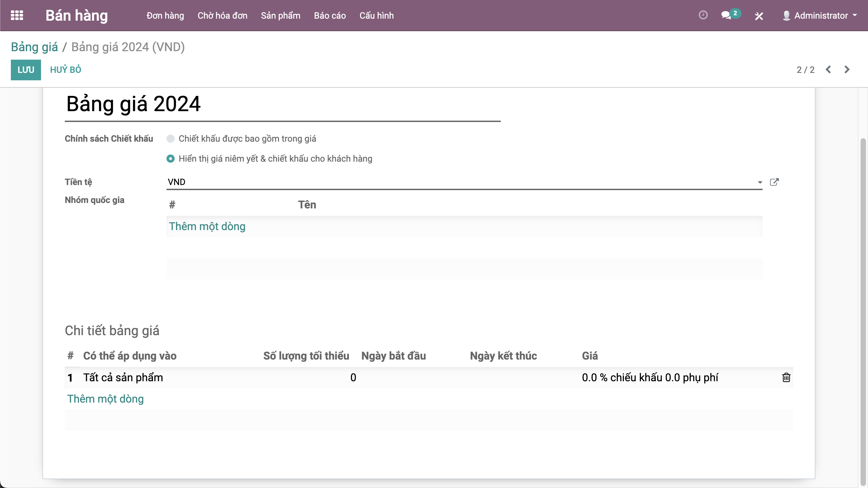Select Chiết khấu được bao gồm trong giá

coord(171,139)
